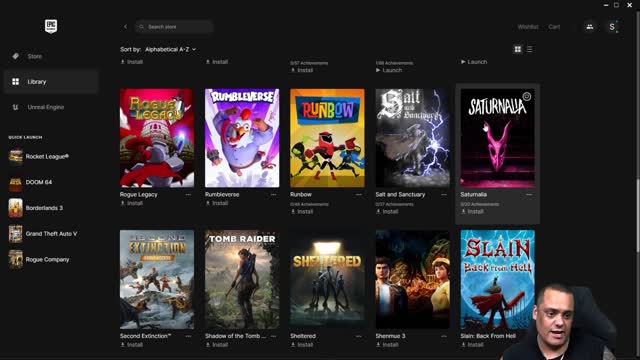Switch to list view layout
640x360 pixels.
(529, 49)
